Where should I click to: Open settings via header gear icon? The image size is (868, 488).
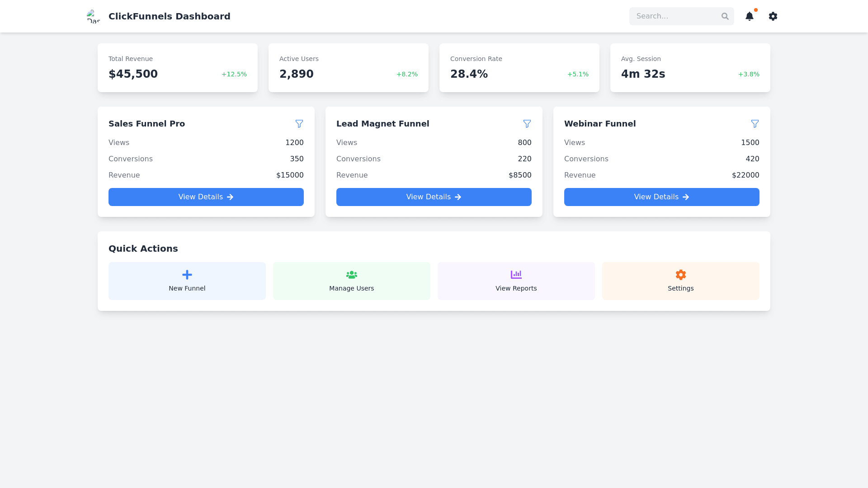pyautogui.click(x=773, y=16)
